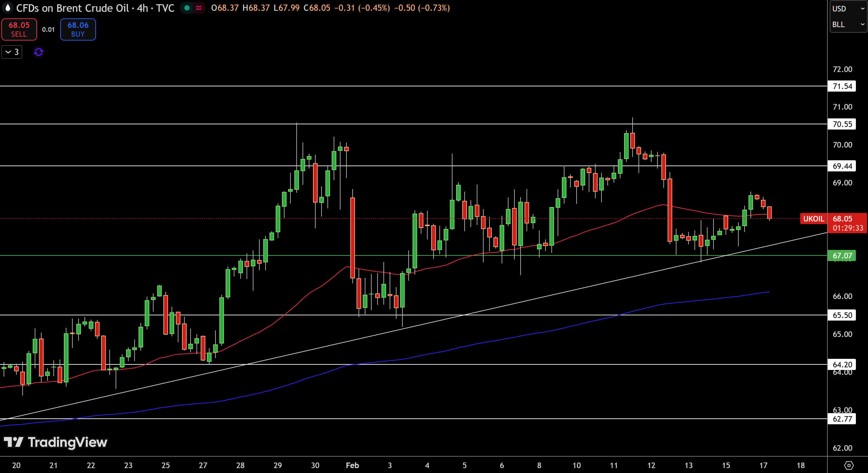Open chart settings hexagon icon bottom right
Viewport: 868px width, 473px height.
(849, 465)
